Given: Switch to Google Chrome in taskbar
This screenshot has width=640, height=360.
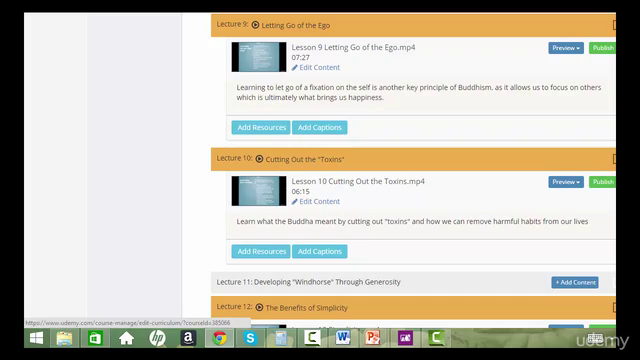Looking at the screenshot, I should (x=219, y=338).
